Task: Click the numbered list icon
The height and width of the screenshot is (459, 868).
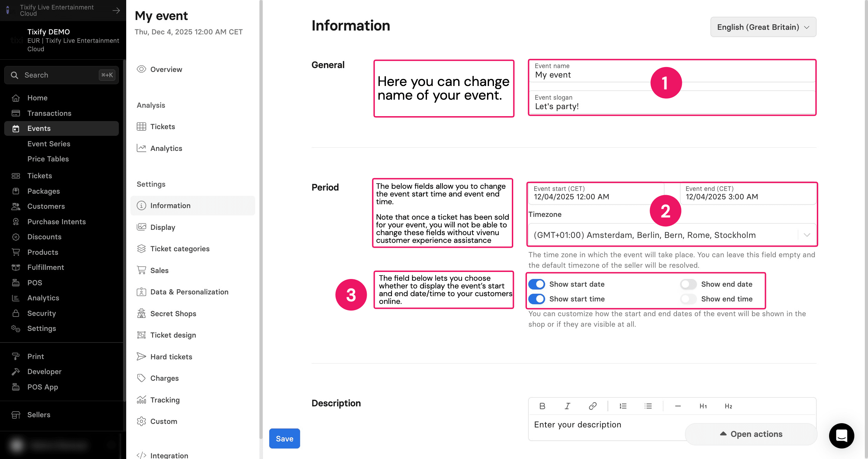Action: click(623, 406)
